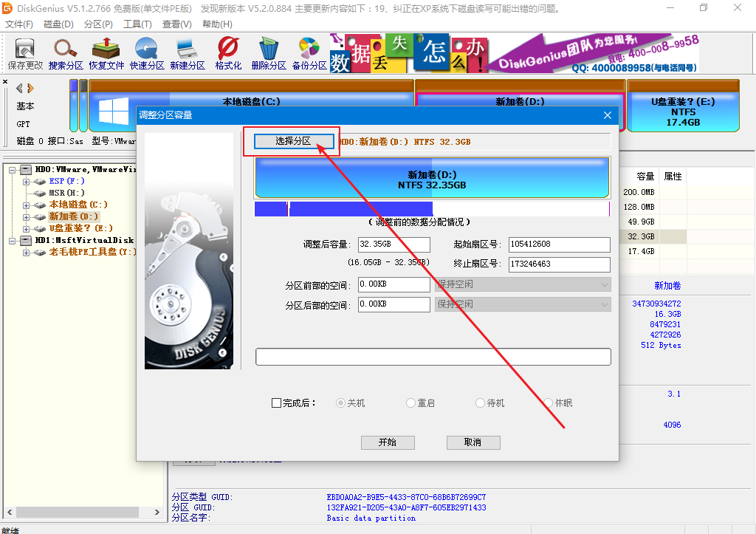Click the blue data distribution bar before resizing
This screenshot has width=756, height=534.
[343, 209]
